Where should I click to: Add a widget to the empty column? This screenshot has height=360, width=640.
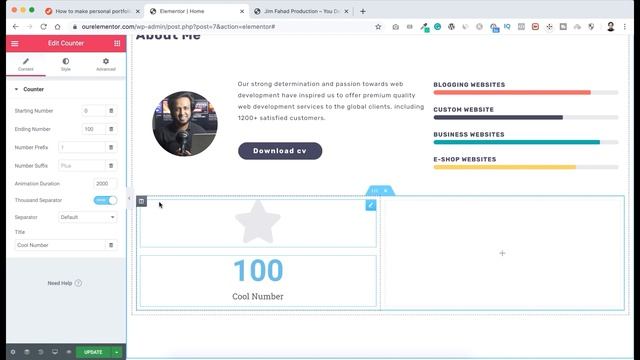click(x=502, y=253)
